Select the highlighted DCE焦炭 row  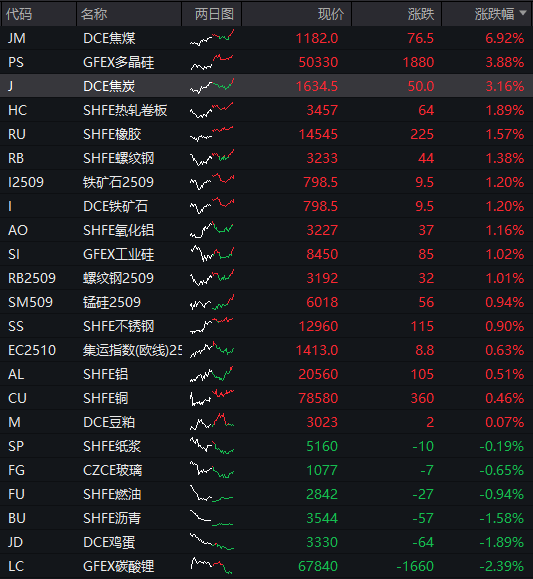(x=266, y=86)
